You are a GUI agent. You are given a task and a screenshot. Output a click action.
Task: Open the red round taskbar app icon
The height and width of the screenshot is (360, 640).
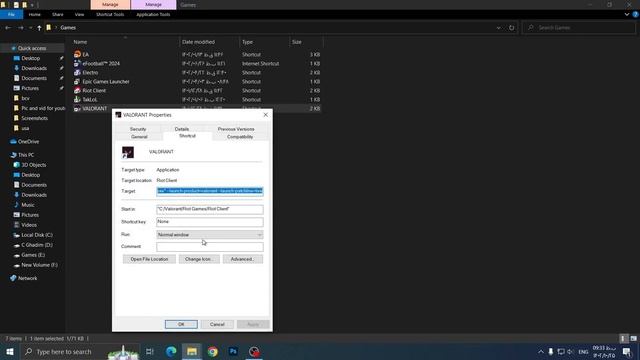coord(254,351)
